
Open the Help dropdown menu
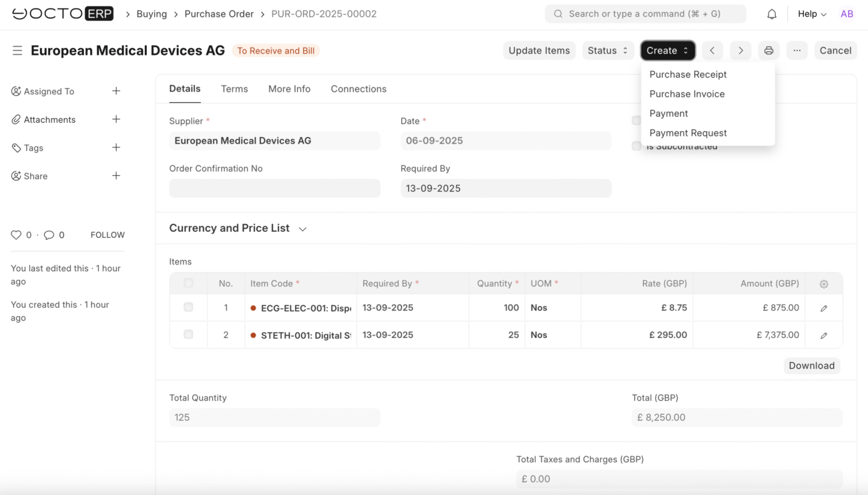click(812, 14)
